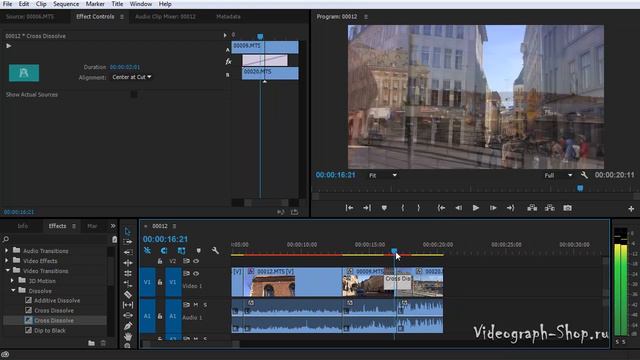
Task: Switch to the Audio Clip Mixer tab
Action: click(x=165, y=17)
